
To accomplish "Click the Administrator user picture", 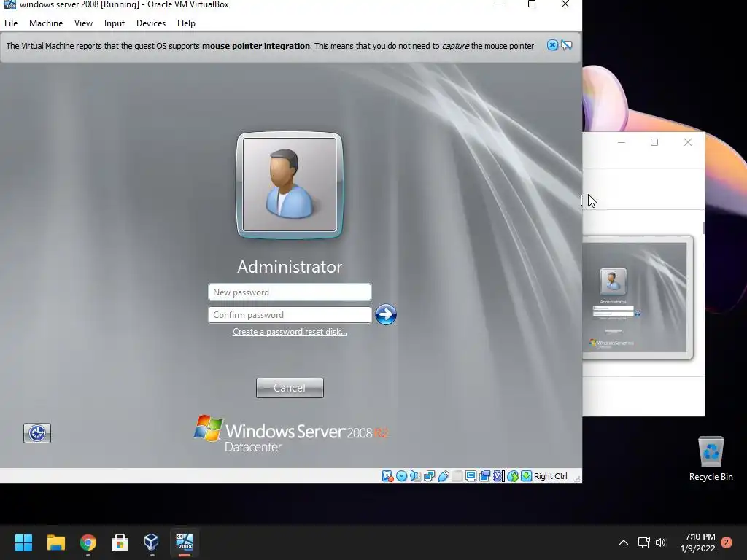I will (290, 184).
